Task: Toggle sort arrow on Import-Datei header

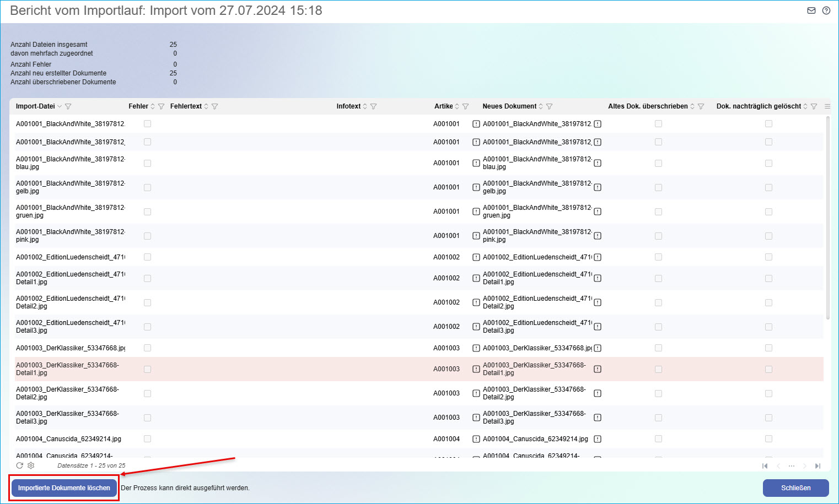Action: pyautogui.click(x=60, y=106)
